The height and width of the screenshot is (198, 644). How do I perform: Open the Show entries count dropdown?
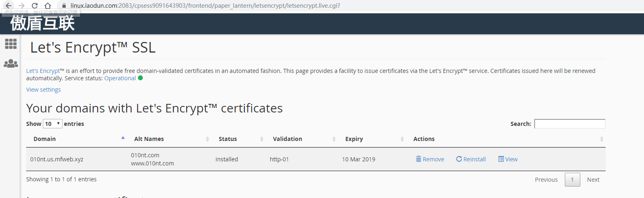click(53, 124)
